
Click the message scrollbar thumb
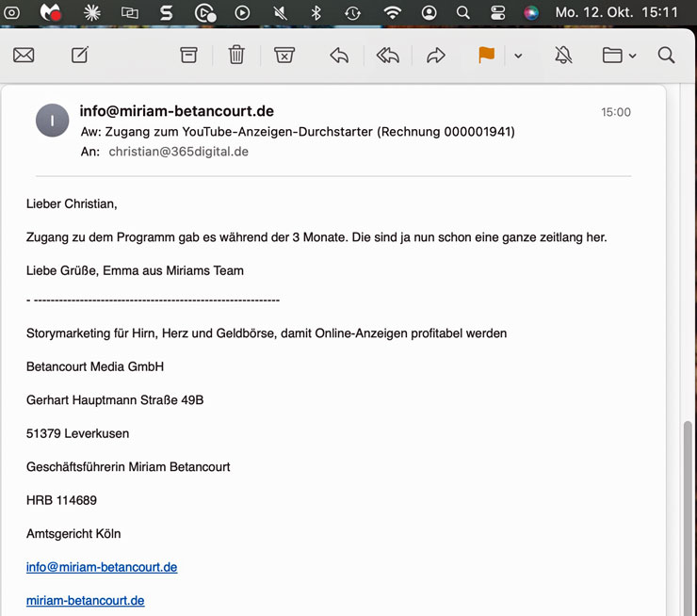(x=688, y=518)
